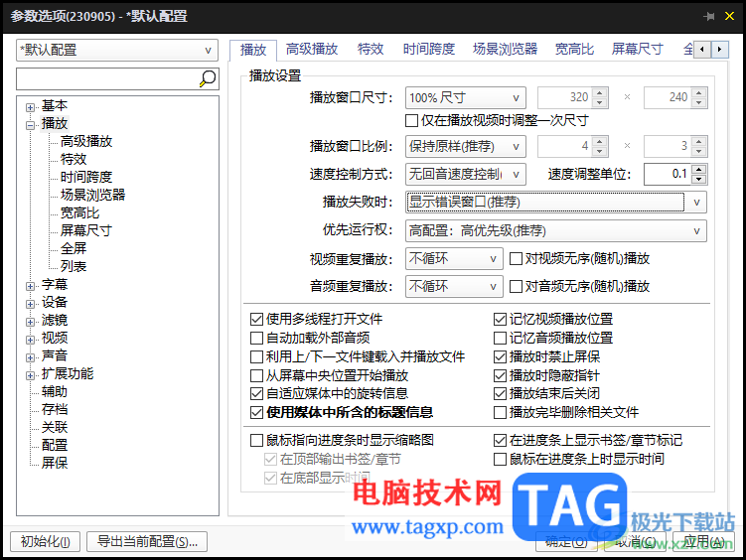Select 特效 in the tree
This screenshot has height=560, width=746.
tap(74, 159)
